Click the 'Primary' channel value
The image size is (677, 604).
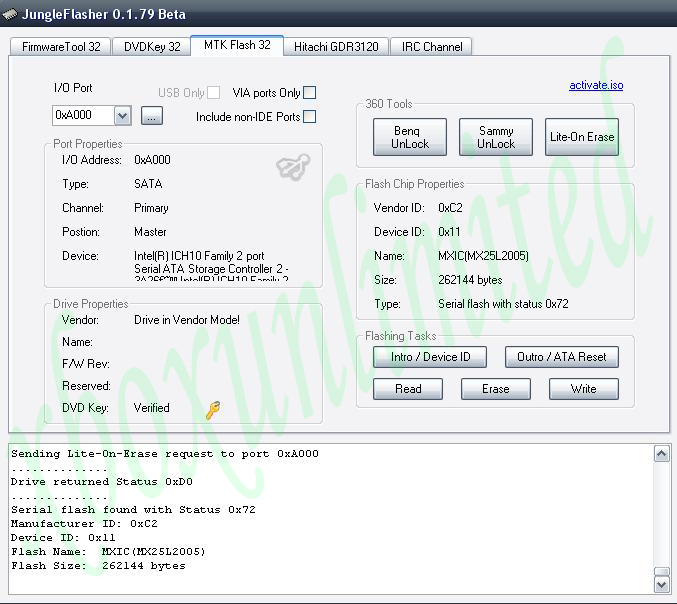pyautogui.click(x=151, y=208)
